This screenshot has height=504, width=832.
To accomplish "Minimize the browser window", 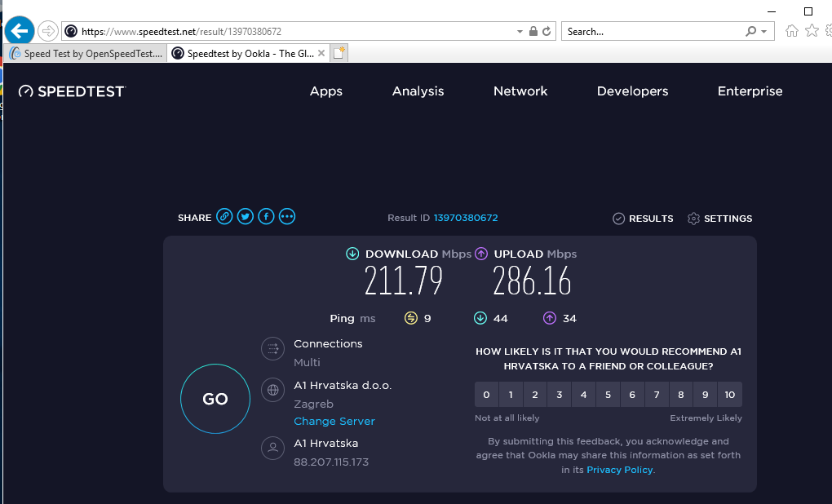I will coord(772,11).
